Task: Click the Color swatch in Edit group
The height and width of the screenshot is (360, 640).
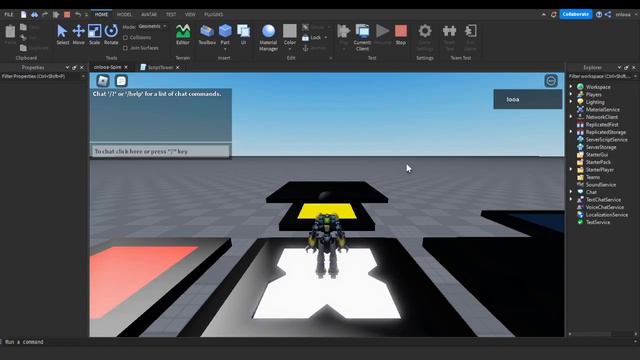Action: 290,31
